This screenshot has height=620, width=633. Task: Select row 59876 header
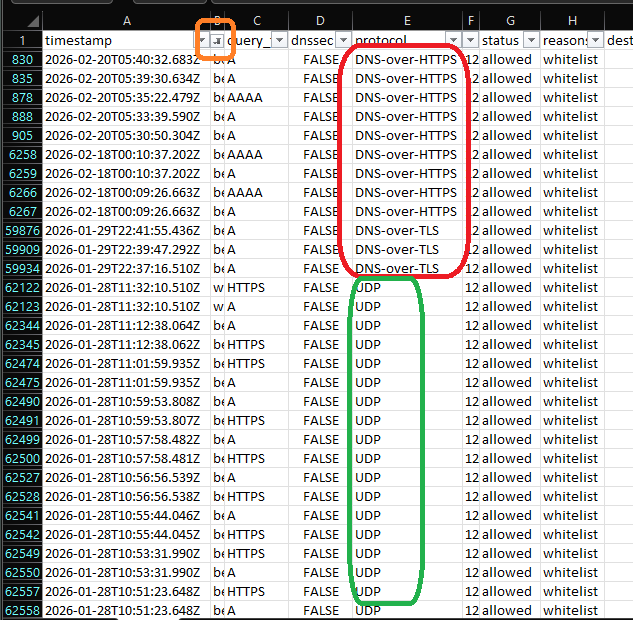21,231
